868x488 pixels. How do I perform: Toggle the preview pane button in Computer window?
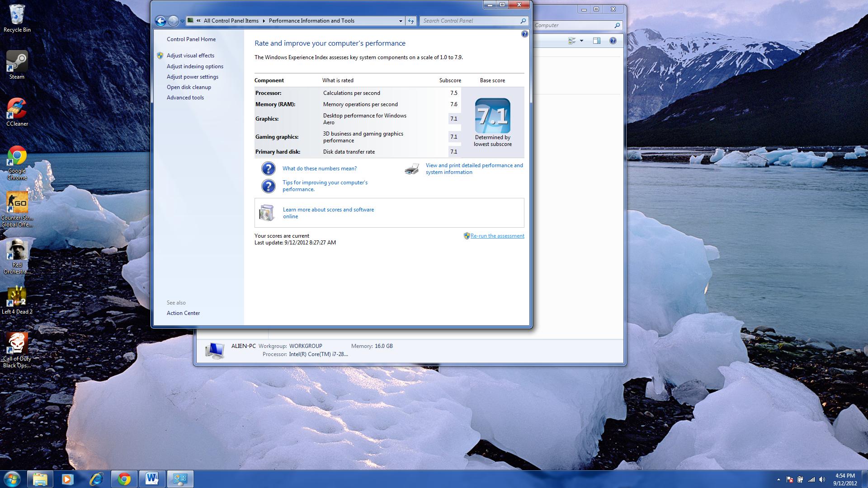point(597,41)
